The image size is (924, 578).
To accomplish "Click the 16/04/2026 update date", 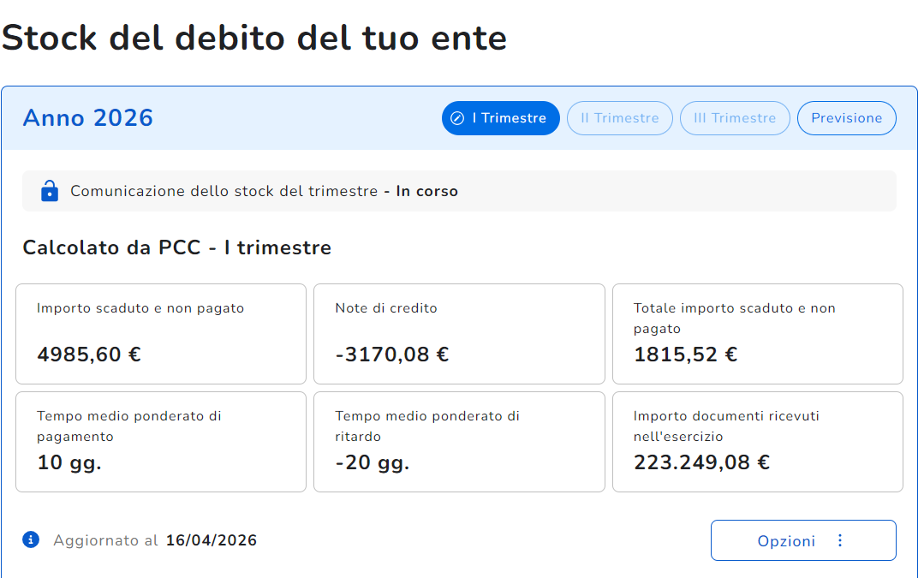I will pyautogui.click(x=212, y=540).
